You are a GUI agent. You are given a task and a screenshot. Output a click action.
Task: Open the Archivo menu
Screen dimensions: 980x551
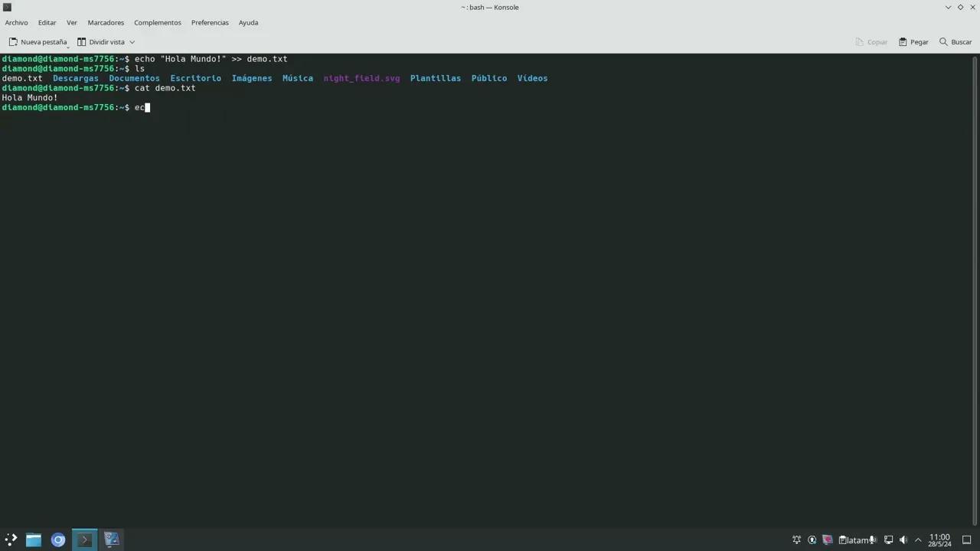(x=16, y=22)
